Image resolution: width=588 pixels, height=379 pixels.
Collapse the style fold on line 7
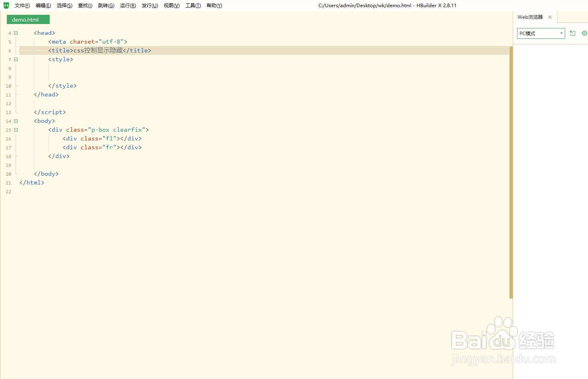pos(16,60)
